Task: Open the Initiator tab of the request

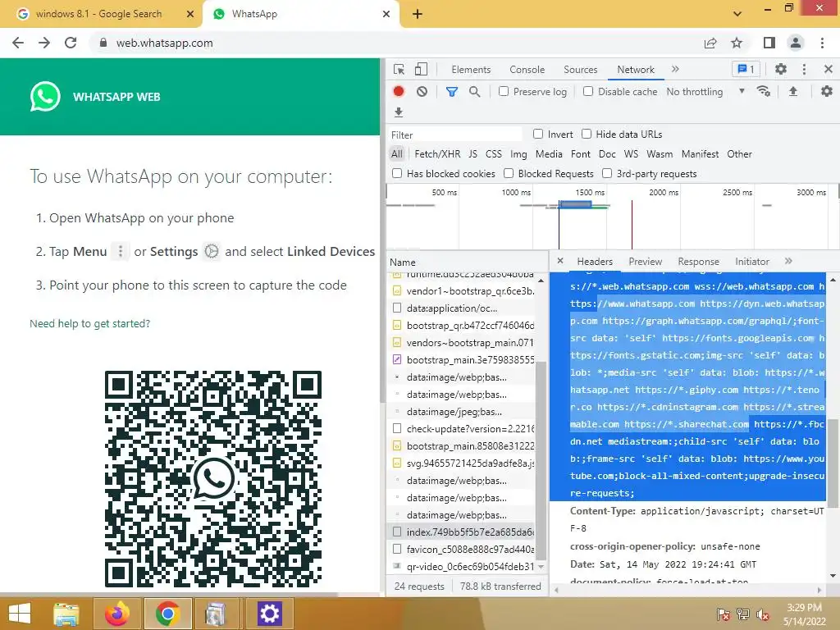Action: tap(751, 262)
